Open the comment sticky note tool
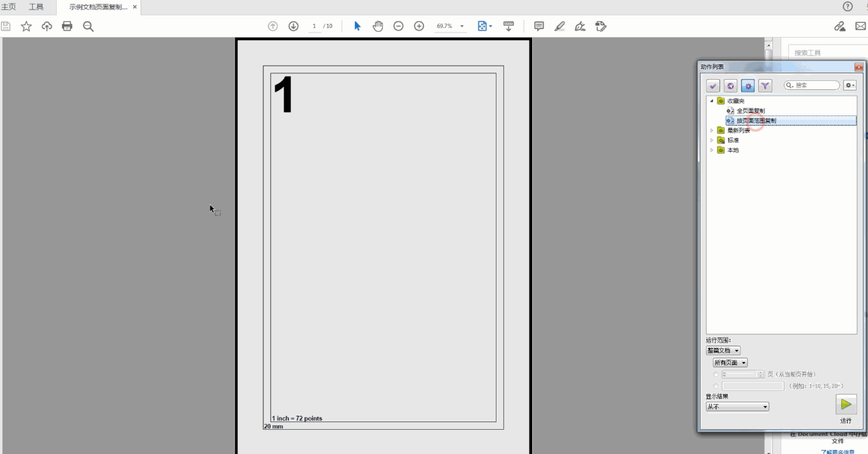 pos(539,26)
